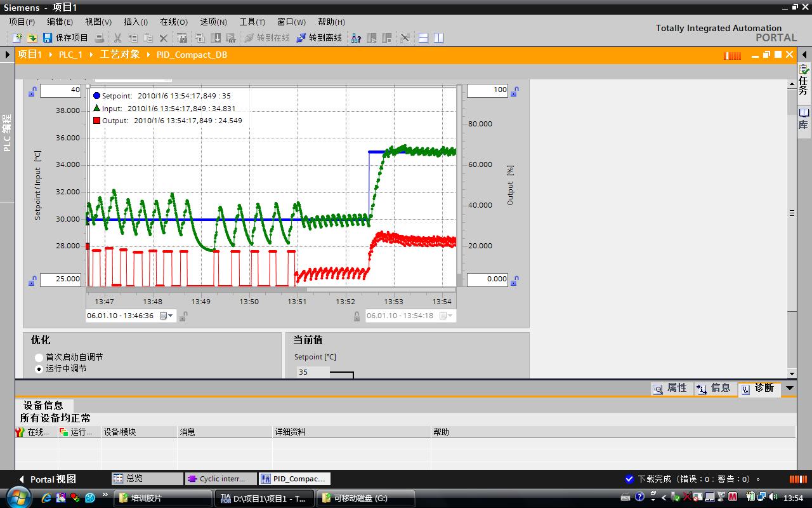Viewport: 812px width, 508px height.
Task: Toggle the lock beside the start time
Action: pos(183,316)
